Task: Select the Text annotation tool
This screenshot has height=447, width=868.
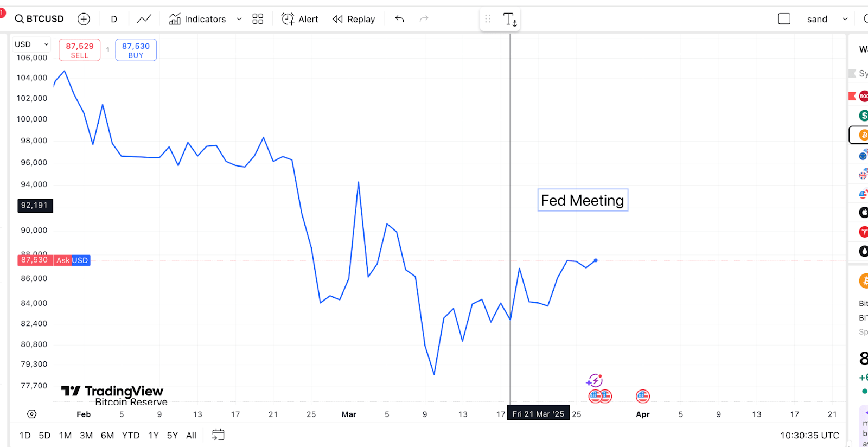Action: (x=510, y=18)
